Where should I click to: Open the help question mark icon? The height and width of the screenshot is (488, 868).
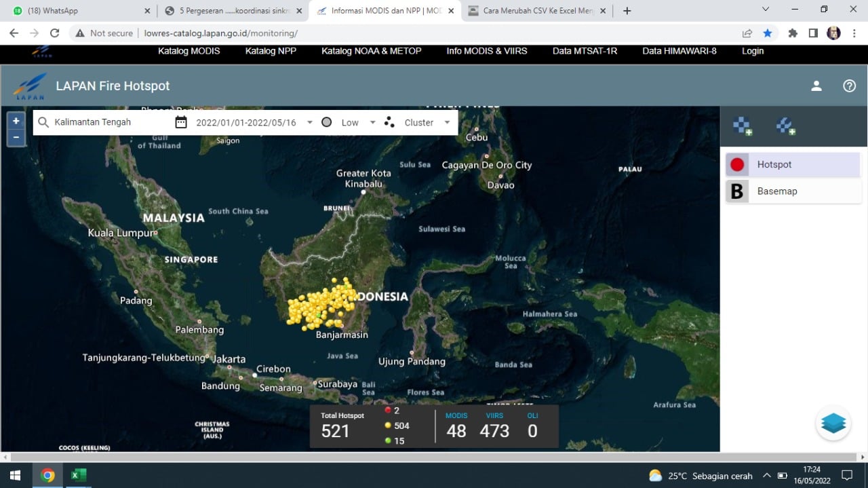pos(849,86)
